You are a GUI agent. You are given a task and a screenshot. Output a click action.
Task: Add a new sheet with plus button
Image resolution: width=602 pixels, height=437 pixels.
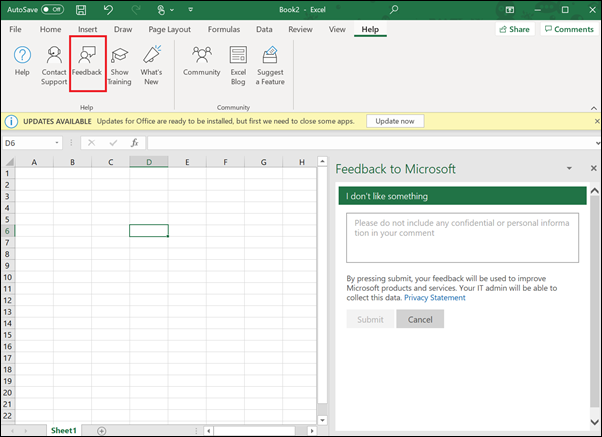101,430
